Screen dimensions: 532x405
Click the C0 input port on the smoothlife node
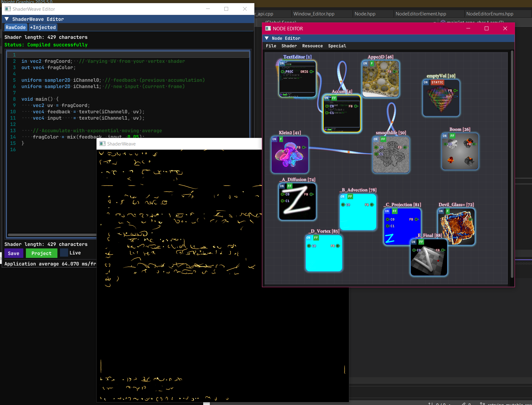pos(376,147)
